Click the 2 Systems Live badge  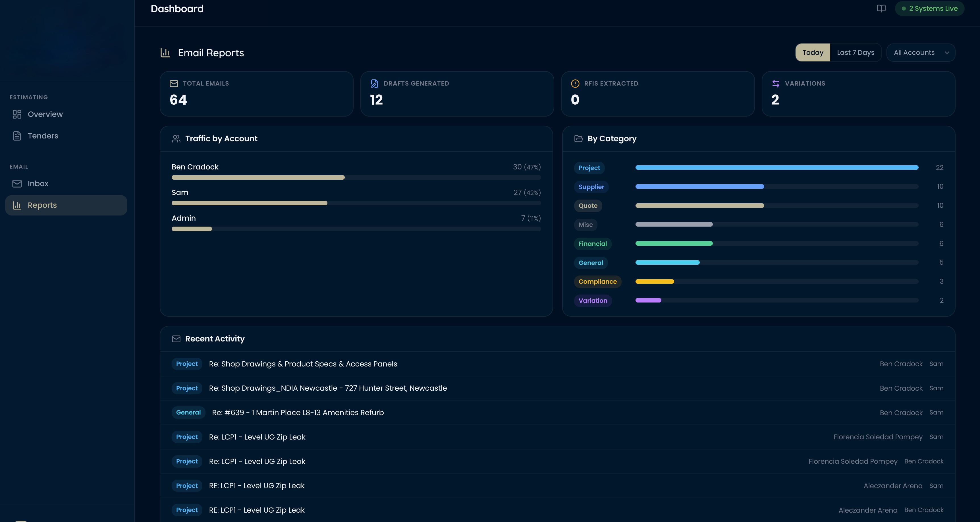coord(930,8)
